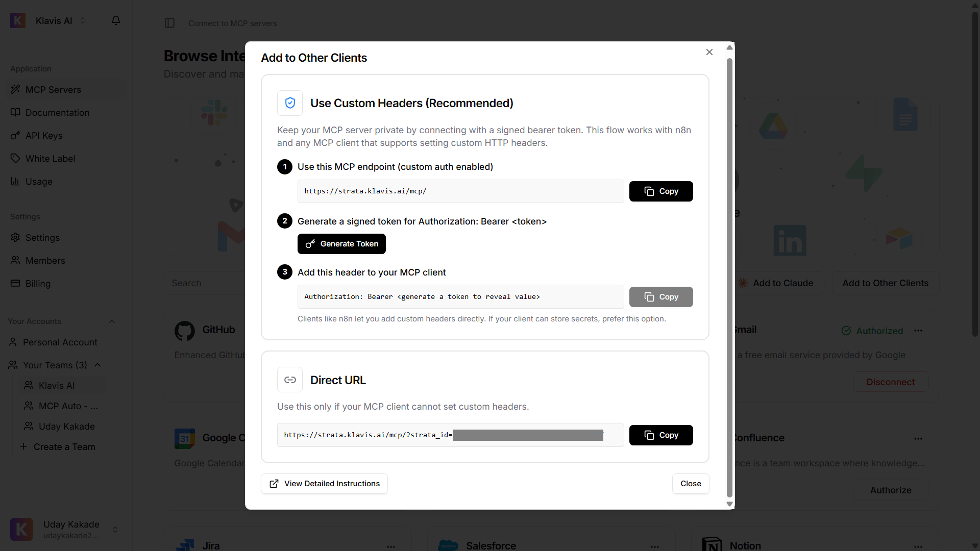
Task: View the Usage panel
Action: 39,181
